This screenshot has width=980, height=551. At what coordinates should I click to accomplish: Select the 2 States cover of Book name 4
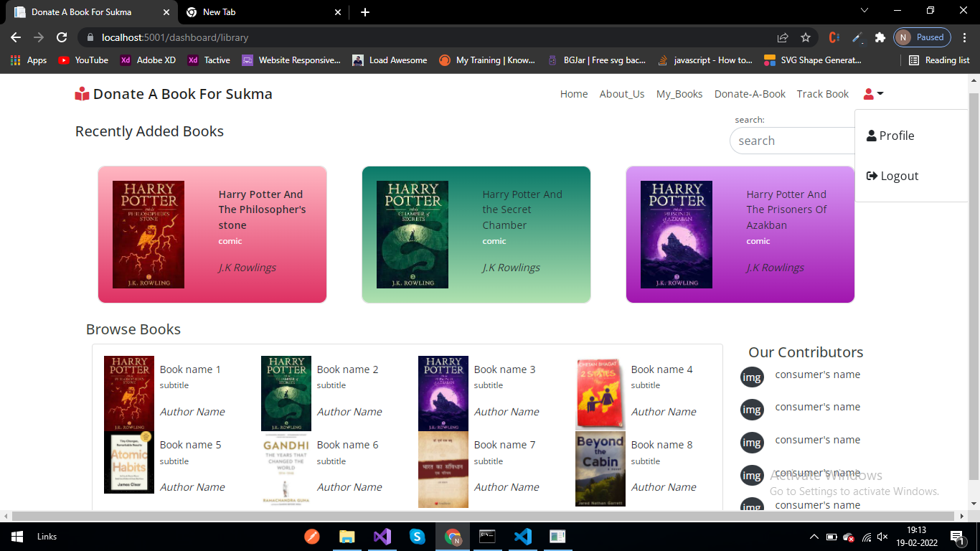click(600, 393)
